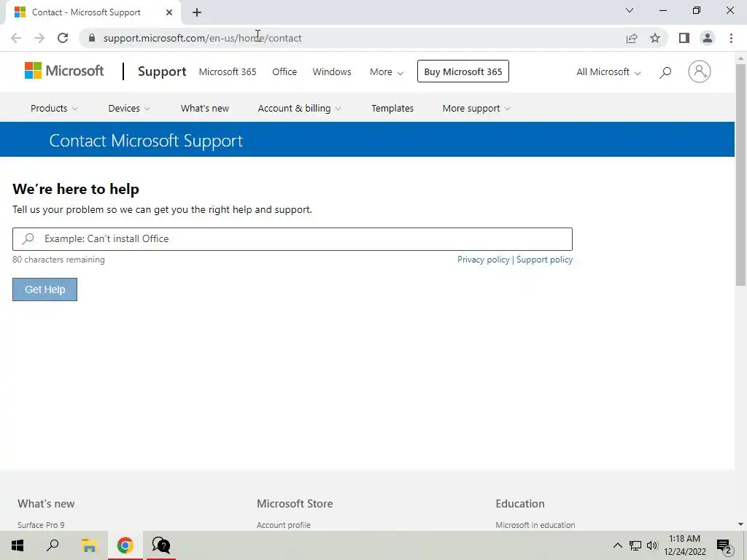The width and height of the screenshot is (747, 560).
Task: Open the Templates navigation item
Action: 392,108
